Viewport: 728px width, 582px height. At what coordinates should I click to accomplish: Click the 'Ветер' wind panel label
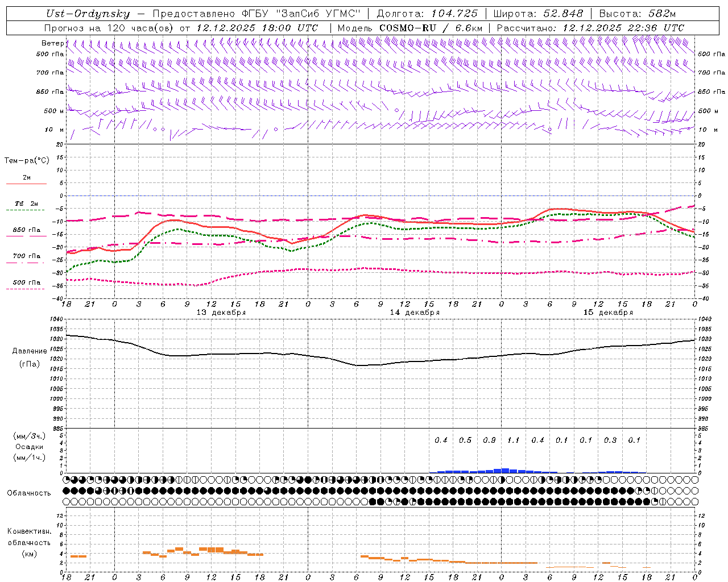click(x=52, y=43)
